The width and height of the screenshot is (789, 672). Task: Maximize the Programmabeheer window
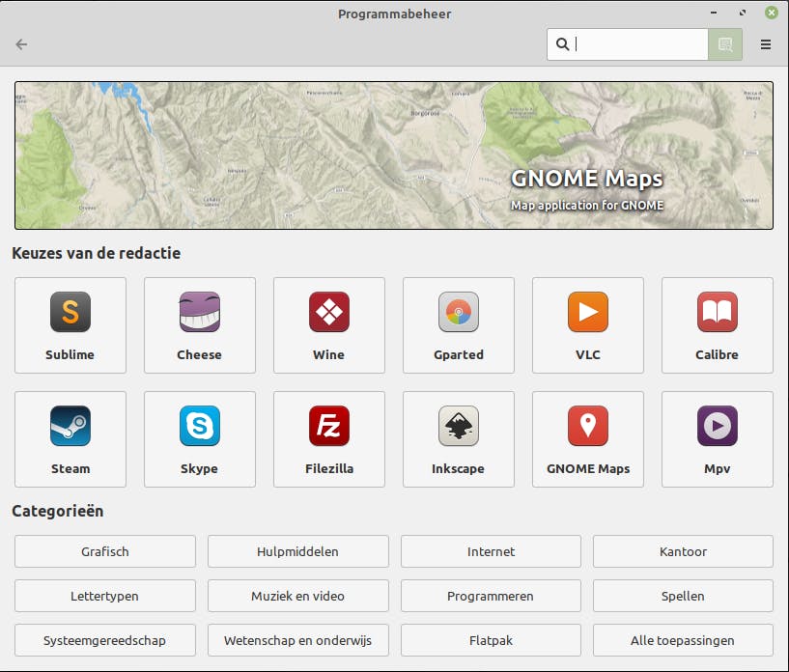pyautogui.click(x=743, y=13)
